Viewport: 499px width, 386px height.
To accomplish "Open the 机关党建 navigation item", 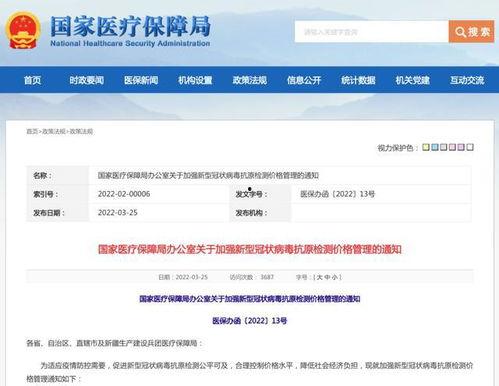I will coord(413,80).
